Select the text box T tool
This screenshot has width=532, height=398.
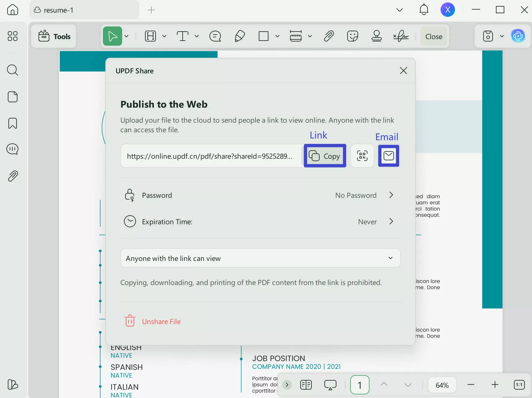183,36
